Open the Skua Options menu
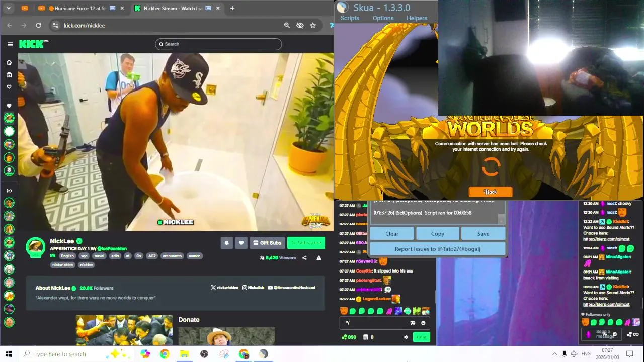This screenshot has height=362, width=644. 383,18
